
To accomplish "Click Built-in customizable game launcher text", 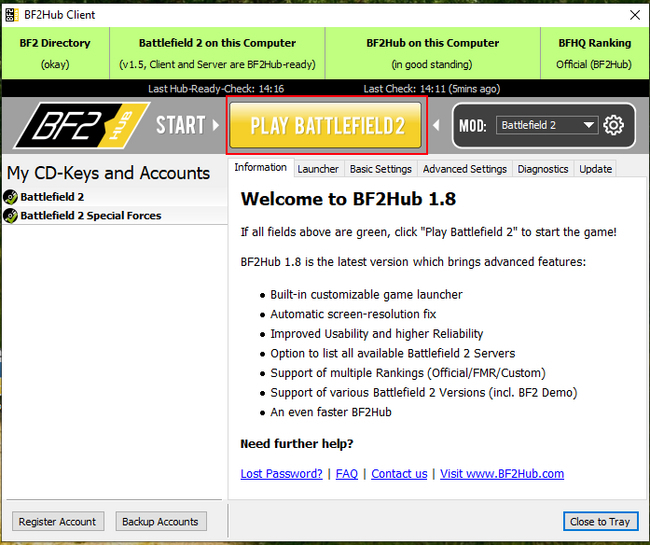I will pyautogui.click(x=366, y=295).
